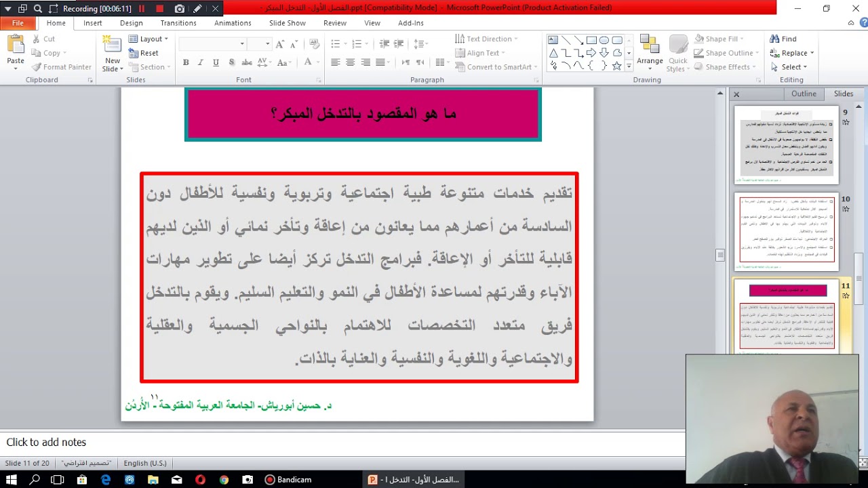Clear all formatting with eraser icon

click(314, 44)
